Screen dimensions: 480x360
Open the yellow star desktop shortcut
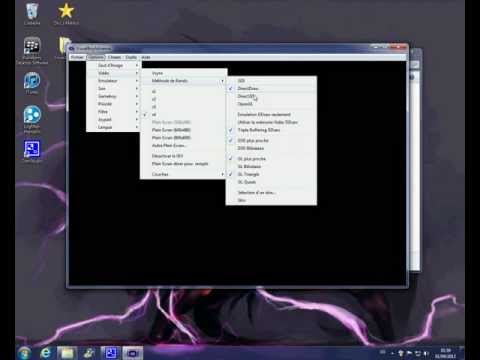(66, 14)
